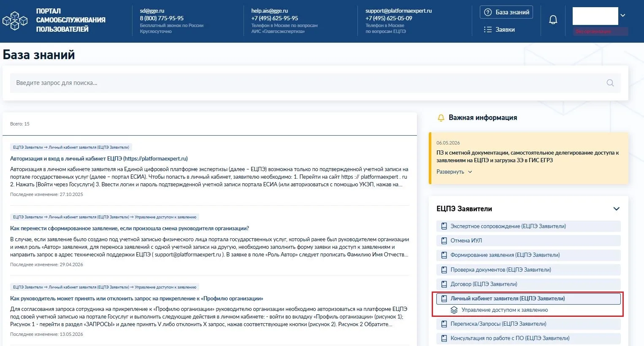Image resolution: width=644 pixels, height=346 pixels.
Task: Select Переписка/Запросы (ЕЦПЭ Заявители) category
Action: 528,324
